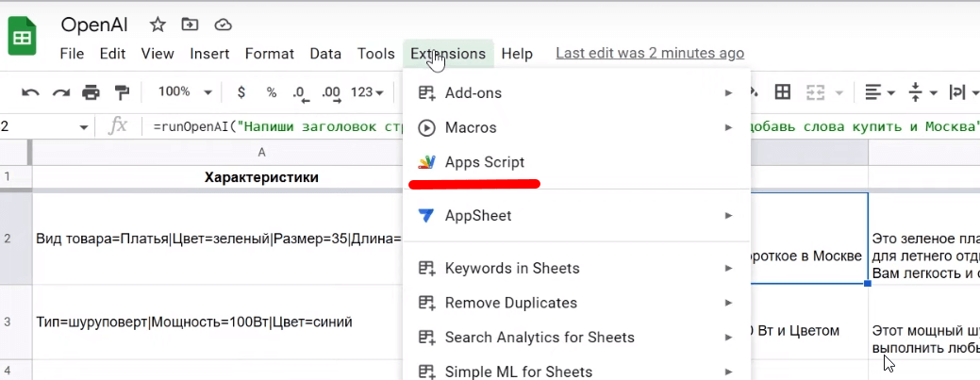Open the 'Last edit was 2 minutes ago' link
This screenshot has height=380, width=980.
(650, 54)
